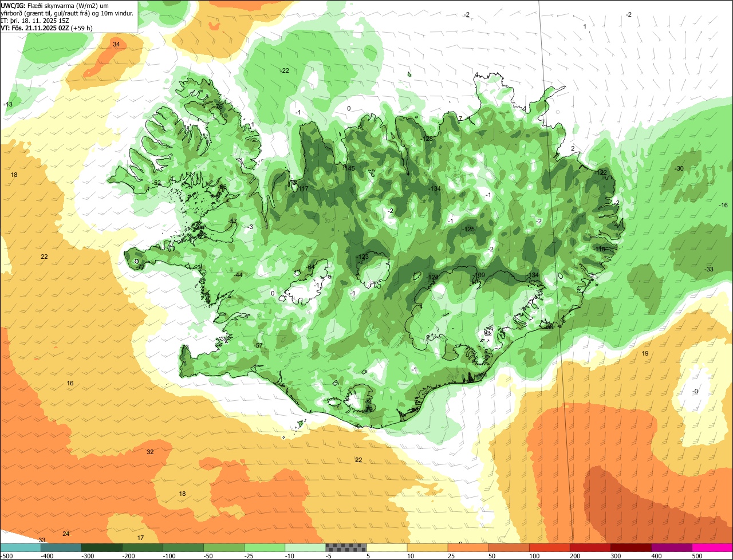Image resolution: width=733 pixels, height=560 pixels.
Task: Click the 'UWC/IG: Flæði skynvarma (W/m2) um' title line
Action: pos(55,5)
